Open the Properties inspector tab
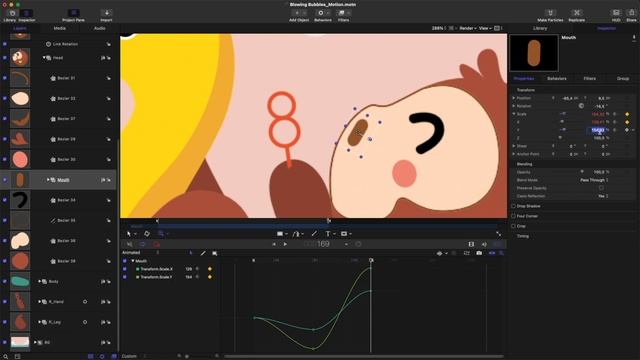640x360 pixels. point(524,78)
